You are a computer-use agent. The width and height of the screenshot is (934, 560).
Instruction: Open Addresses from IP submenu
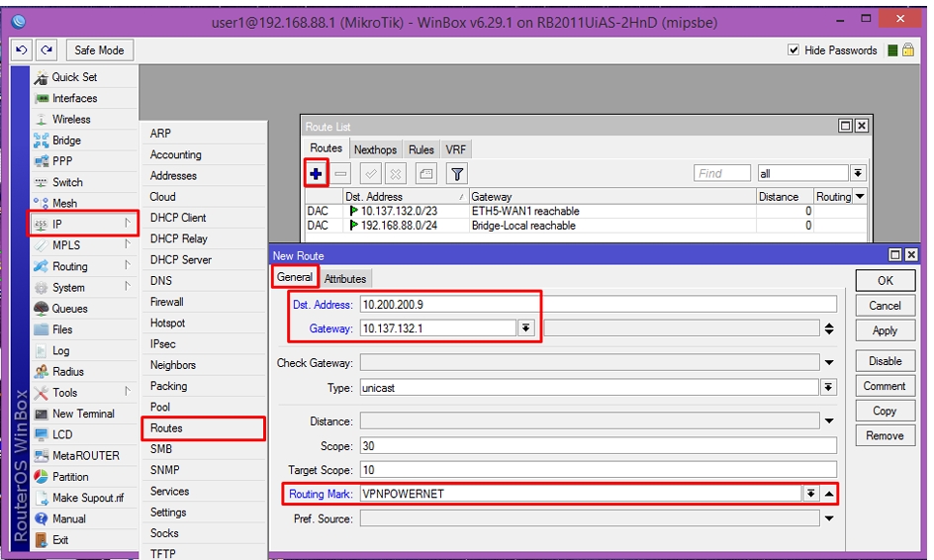coord(203,176)
